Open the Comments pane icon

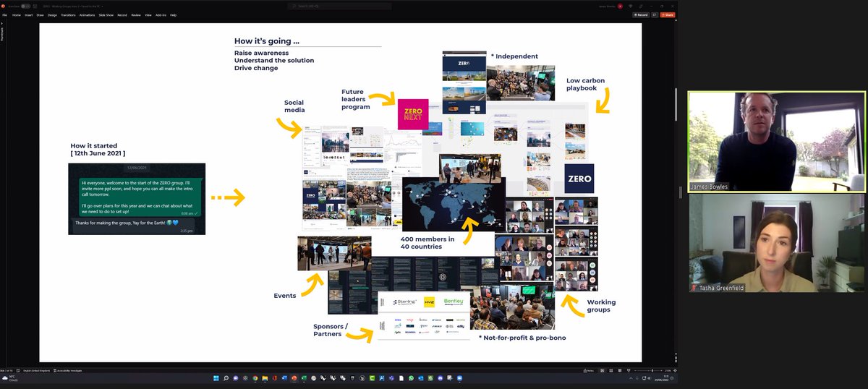pyautogui.click(x=655, y=14)
